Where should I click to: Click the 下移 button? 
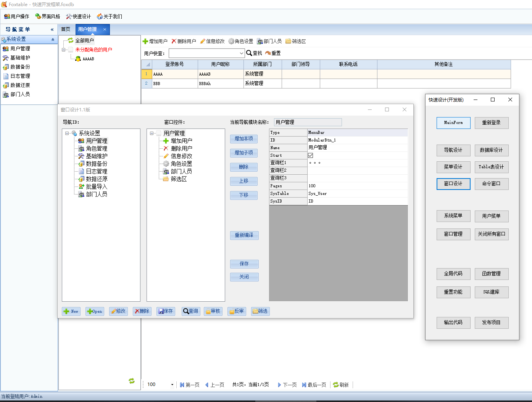[244, 195]
